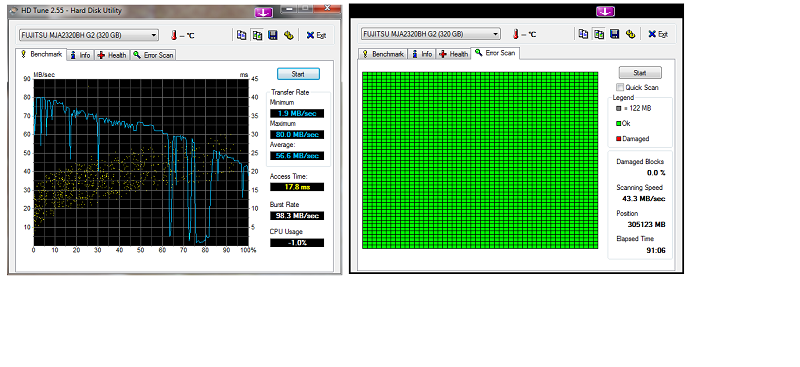
Task: Start the error scan in right window
Action: [640, 72]
